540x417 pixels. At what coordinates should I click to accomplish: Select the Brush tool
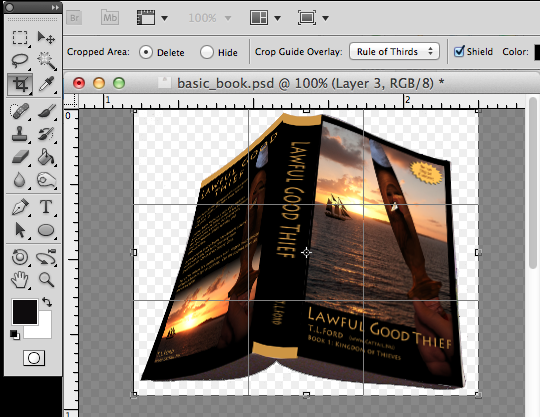[46, 111]
